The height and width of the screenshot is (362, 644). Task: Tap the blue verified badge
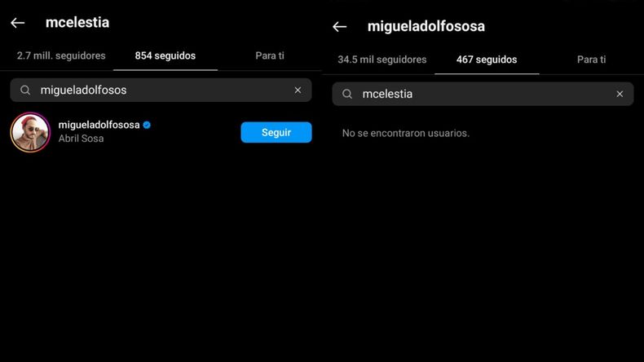147,125
